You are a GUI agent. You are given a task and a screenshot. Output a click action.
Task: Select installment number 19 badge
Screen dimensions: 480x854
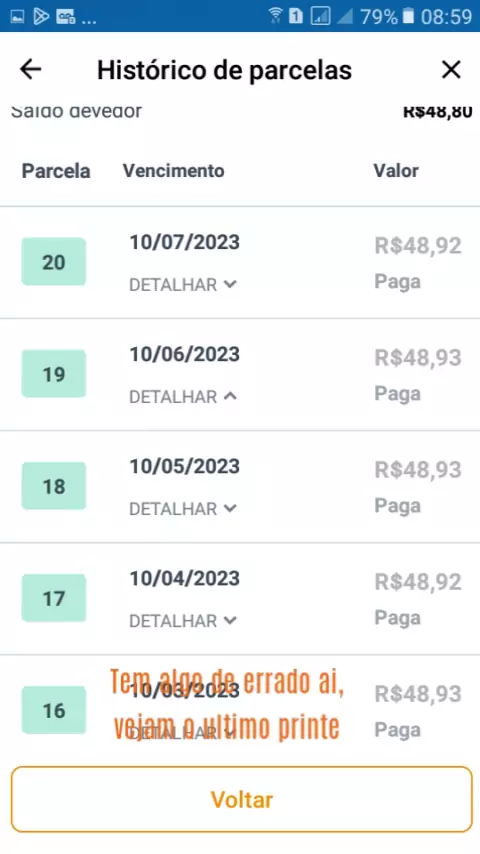[x=54, y=374]
